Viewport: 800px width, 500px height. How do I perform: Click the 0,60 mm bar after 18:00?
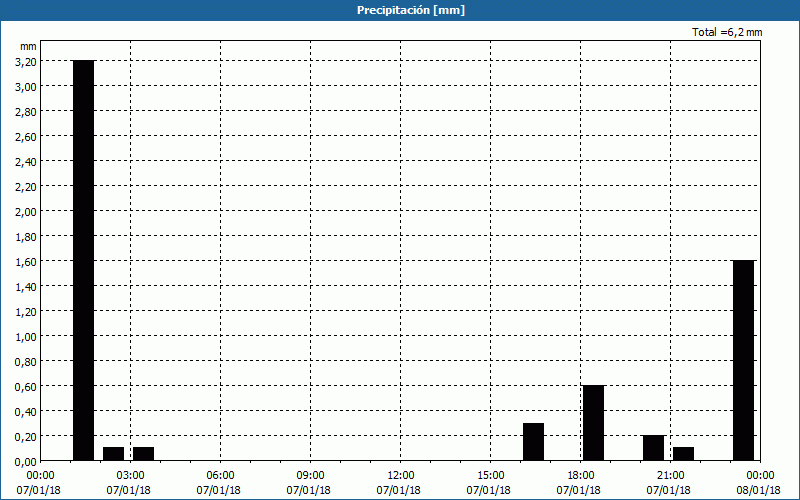coord(593,423)
